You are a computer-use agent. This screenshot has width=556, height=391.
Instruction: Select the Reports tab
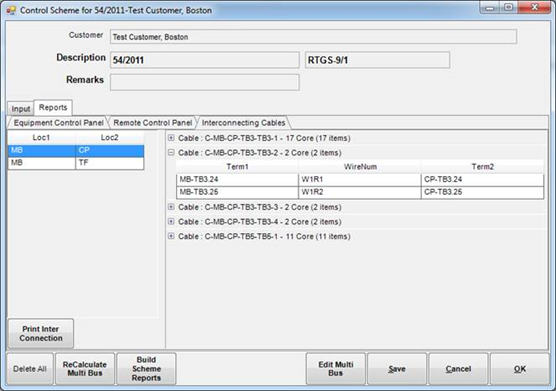tap(53, 107)
